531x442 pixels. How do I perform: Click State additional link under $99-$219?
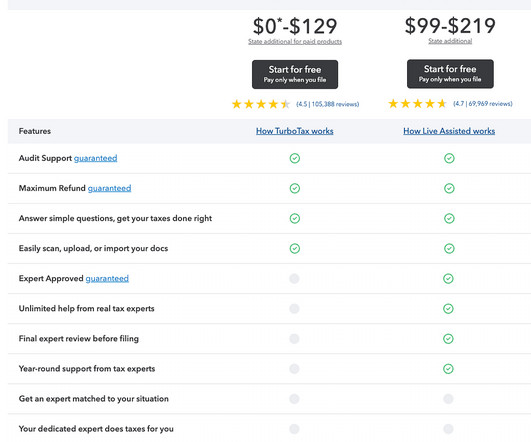point(450,41)
